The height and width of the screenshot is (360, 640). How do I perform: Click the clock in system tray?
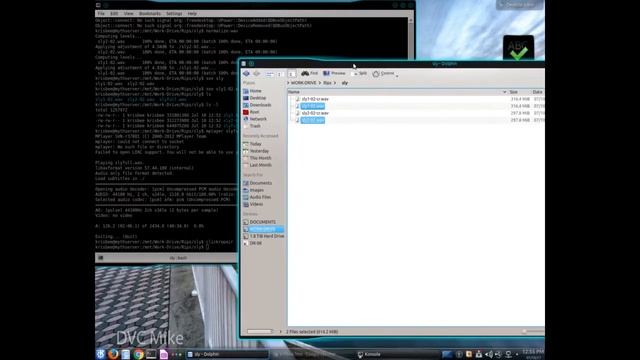point(533,354)
